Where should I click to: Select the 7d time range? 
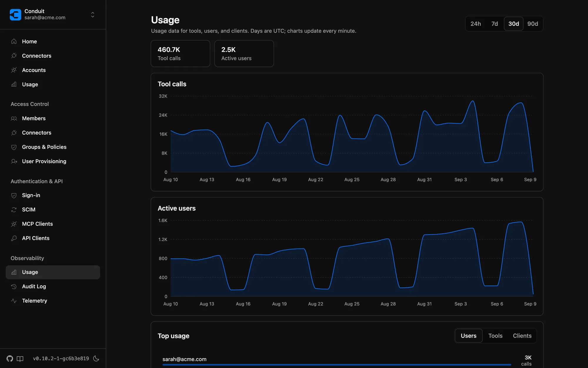tap(495, 24)
